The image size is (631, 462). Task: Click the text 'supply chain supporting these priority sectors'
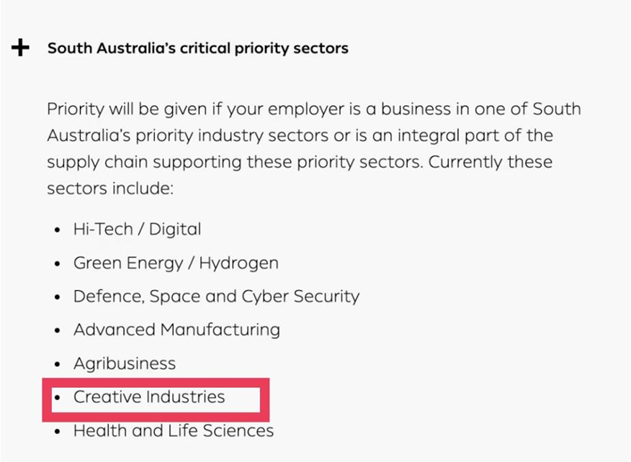tap(233, 162)
